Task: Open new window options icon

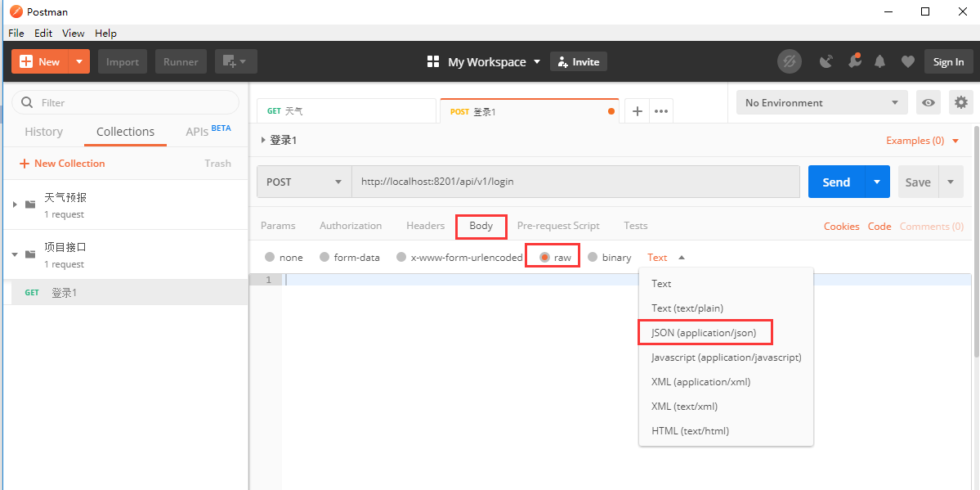Action: click(235, 61)
